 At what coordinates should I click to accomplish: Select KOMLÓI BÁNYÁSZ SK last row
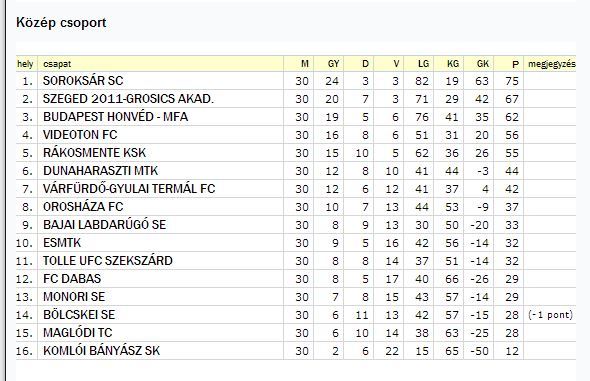(296, 351)
